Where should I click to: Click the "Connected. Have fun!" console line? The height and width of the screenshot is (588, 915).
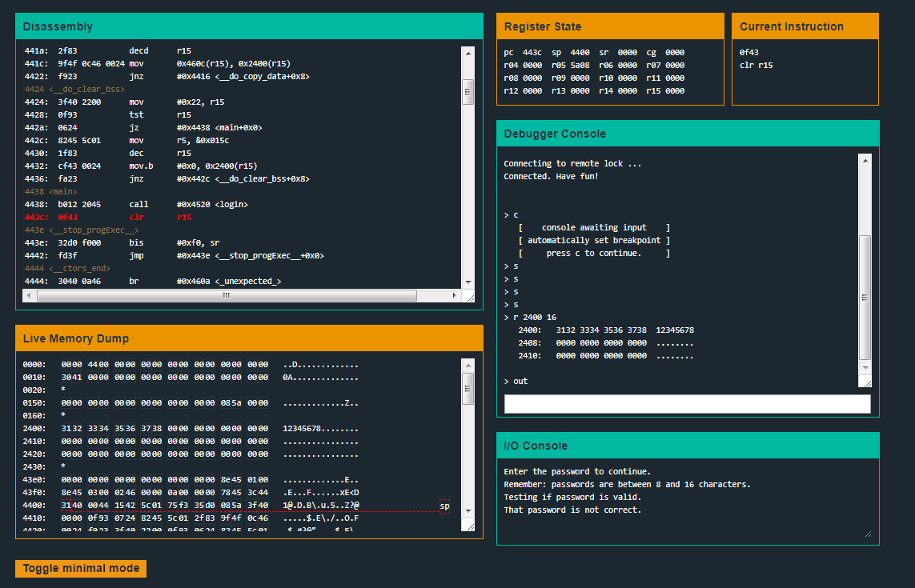[551, 176]
